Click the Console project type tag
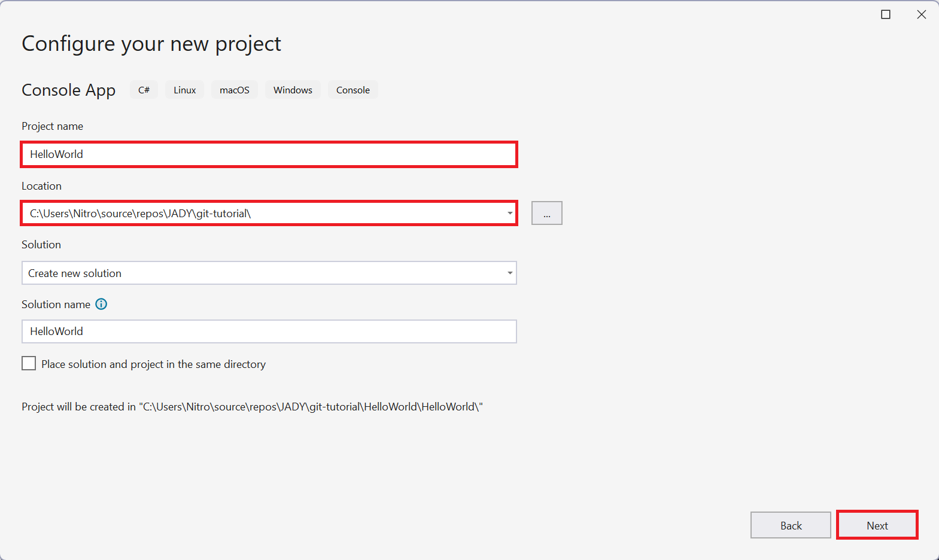 tap(353, 90)
